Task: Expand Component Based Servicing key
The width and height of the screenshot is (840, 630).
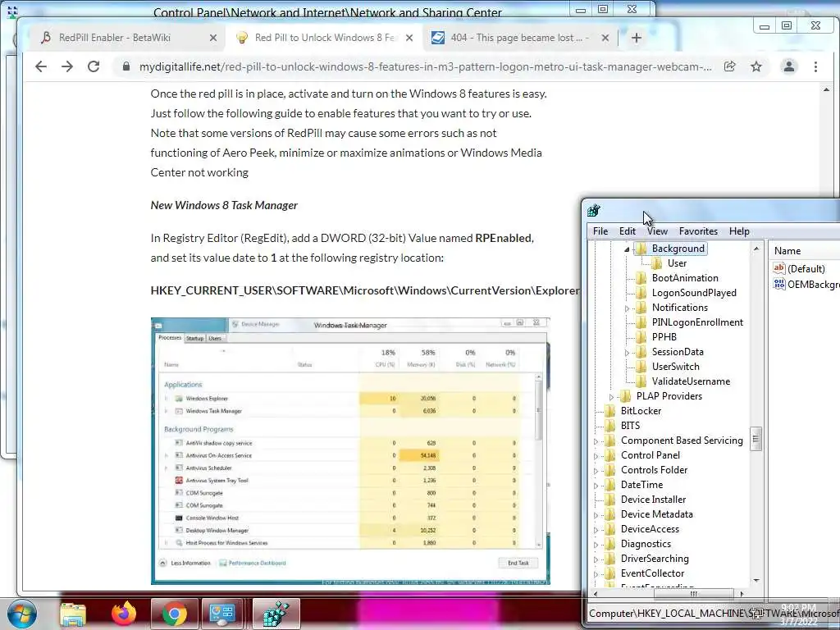Action: tap(596, 441)
